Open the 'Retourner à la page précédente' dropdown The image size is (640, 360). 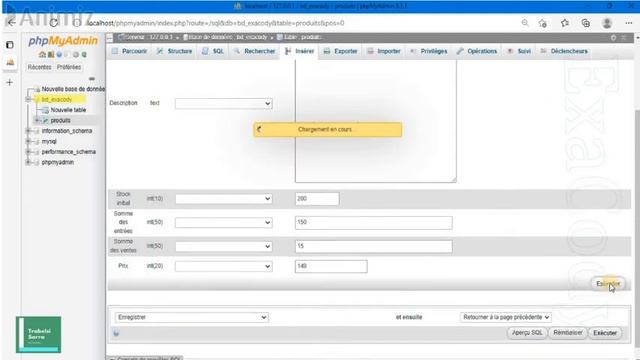tap(506, 317)
